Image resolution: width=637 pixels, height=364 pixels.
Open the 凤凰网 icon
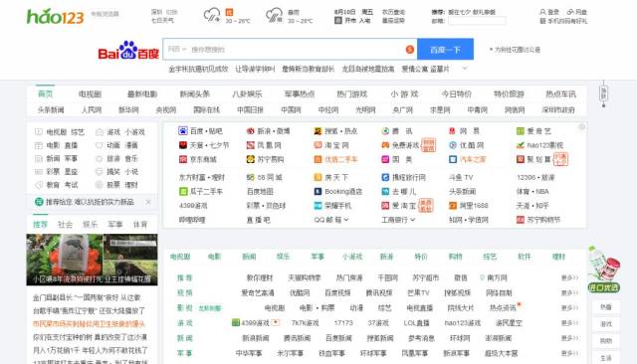click(x=250, y=145)
